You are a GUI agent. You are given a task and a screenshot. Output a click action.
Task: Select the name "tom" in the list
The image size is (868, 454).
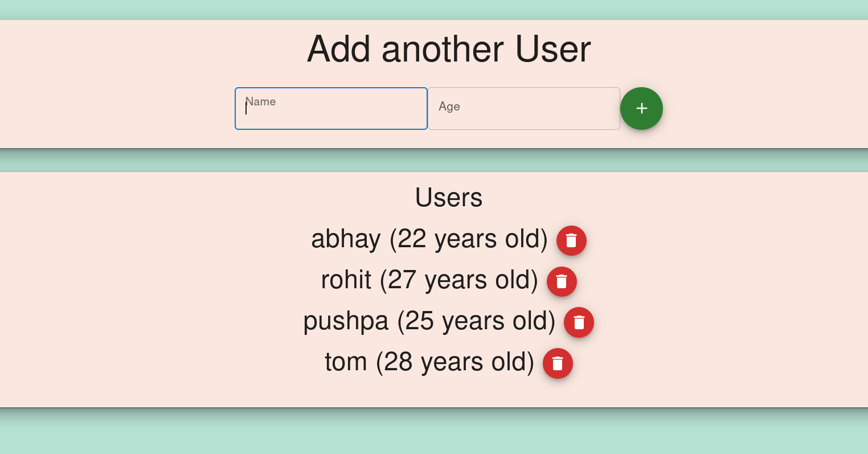(x=346, y=362)
